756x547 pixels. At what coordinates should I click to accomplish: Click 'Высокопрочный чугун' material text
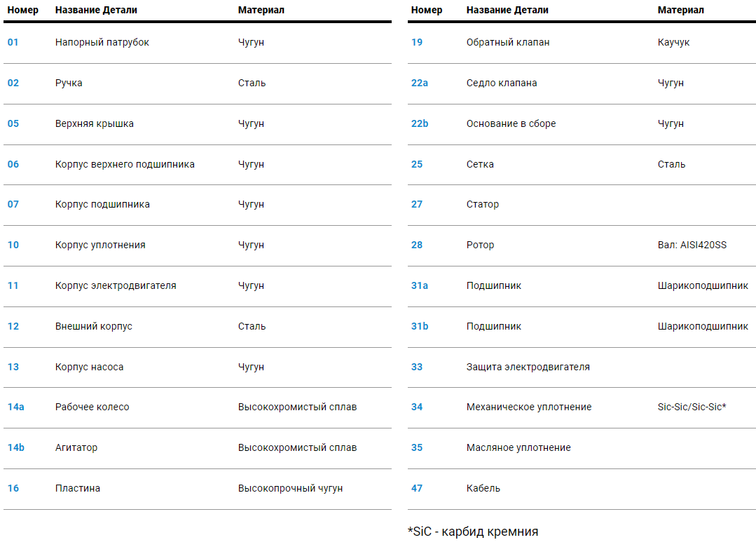[291, 488]
